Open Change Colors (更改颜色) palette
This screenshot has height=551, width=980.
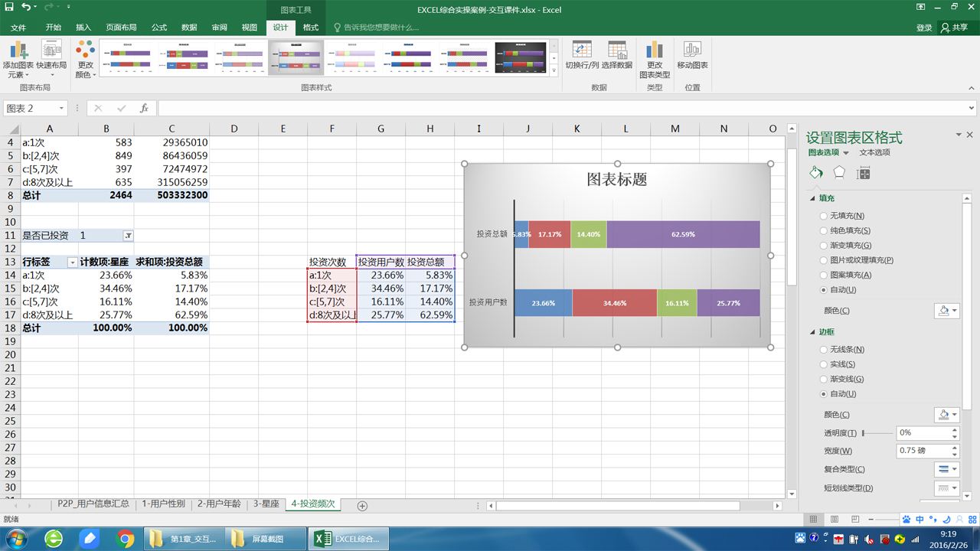pyautogui.click(x=85, y=60)
